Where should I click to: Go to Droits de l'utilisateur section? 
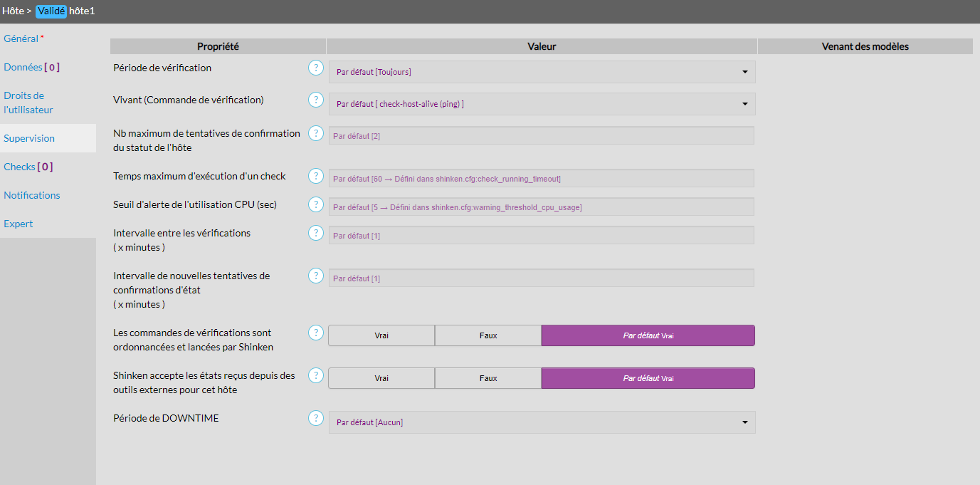click(28, 103)
